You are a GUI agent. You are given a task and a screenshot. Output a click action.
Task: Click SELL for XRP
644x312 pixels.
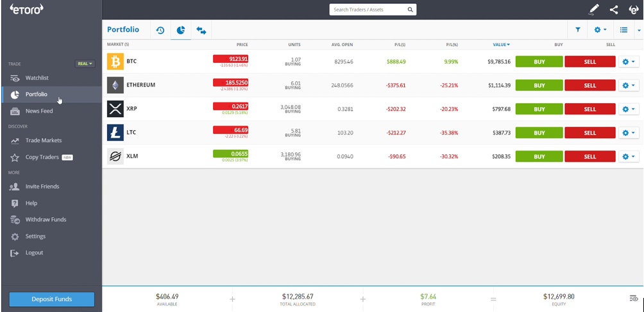point(590,110)
